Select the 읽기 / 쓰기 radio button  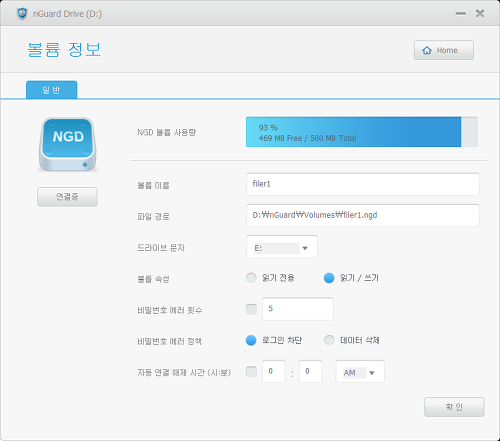tap(329, 278)
